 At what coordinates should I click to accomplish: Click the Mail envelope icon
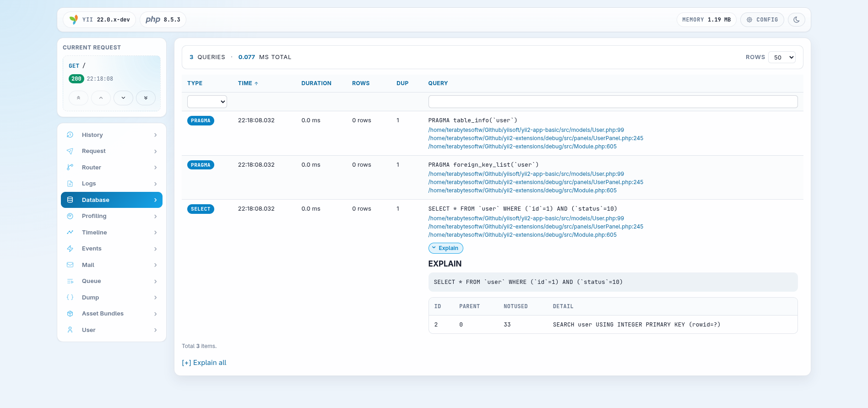coord(70,265)
